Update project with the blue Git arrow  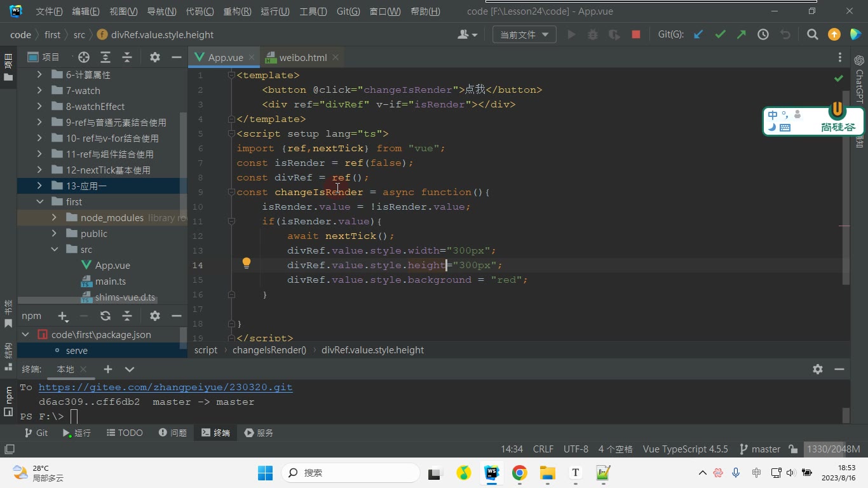tap(698, 35)
